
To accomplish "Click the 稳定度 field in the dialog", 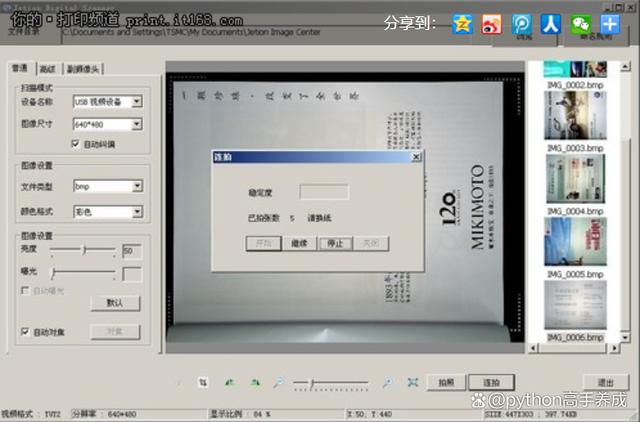I will pos(324,192).
